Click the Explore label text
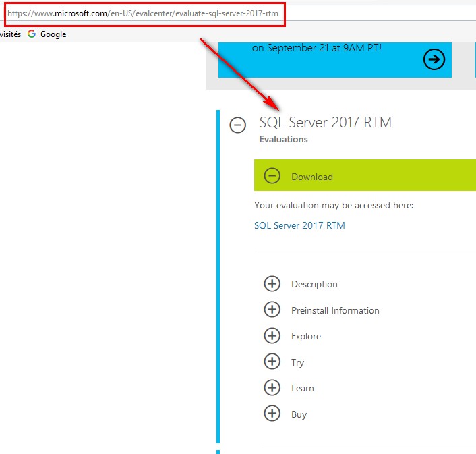 click(306, 336)
